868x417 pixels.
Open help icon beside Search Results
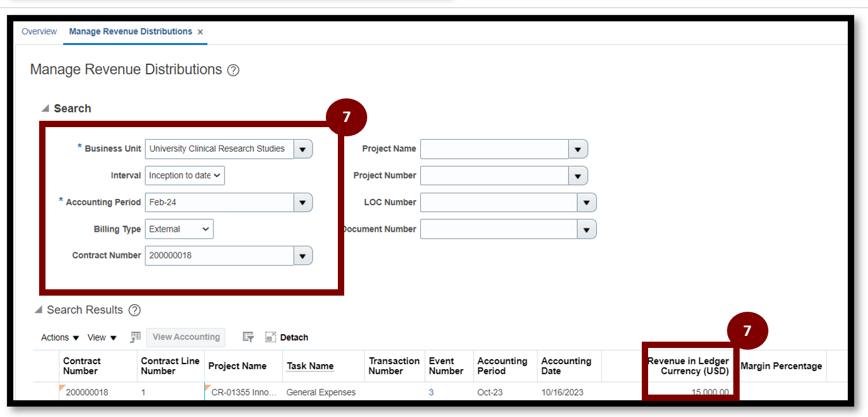tap(134, 311)
